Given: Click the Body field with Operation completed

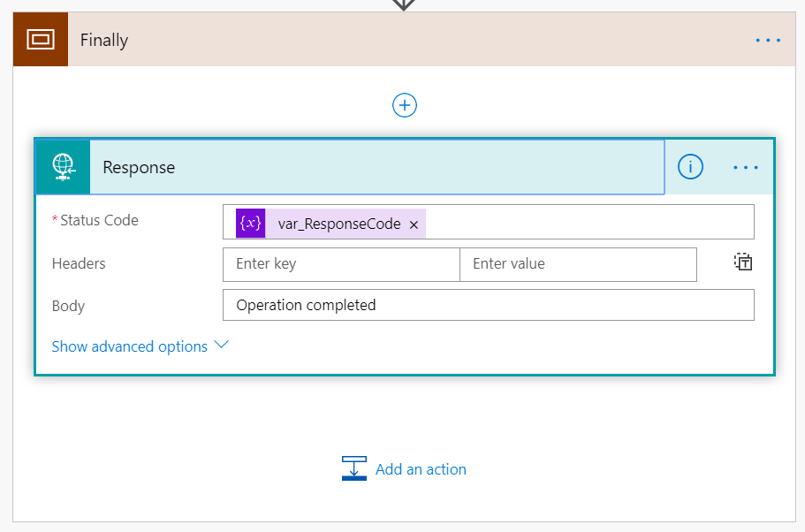Looking at the screenshot, I should tap(489, 305).
